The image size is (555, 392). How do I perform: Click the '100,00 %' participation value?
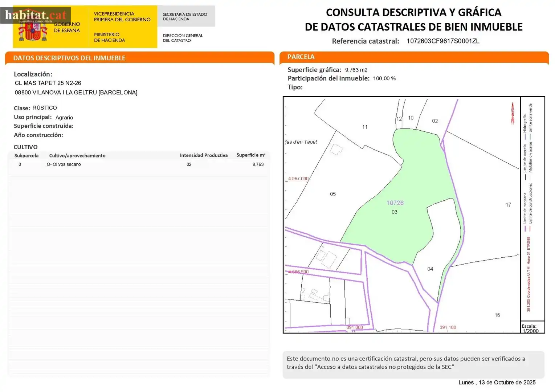[384, 78]
